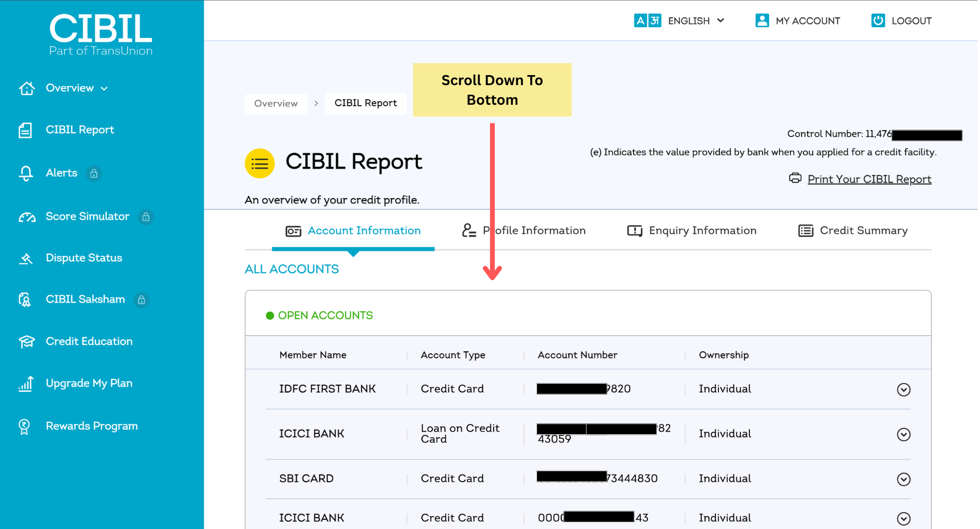
Task: Click the Overview breadcrumb
Action: (276, 103)
